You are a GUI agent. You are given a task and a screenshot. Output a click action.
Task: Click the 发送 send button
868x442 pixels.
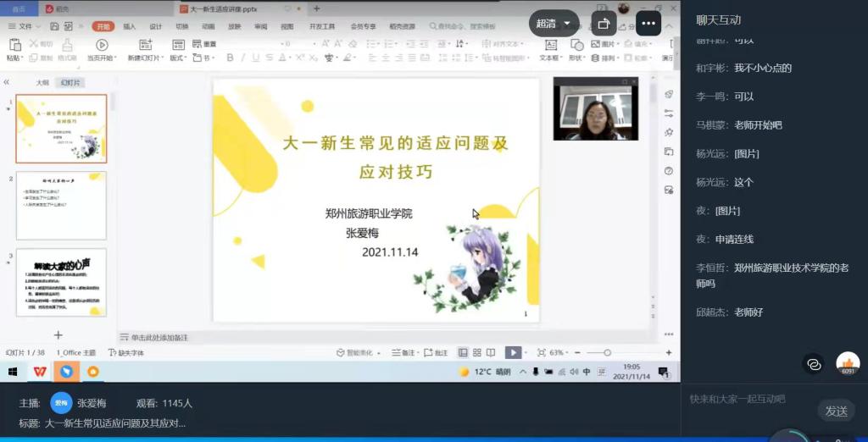[x=836, y=411]
